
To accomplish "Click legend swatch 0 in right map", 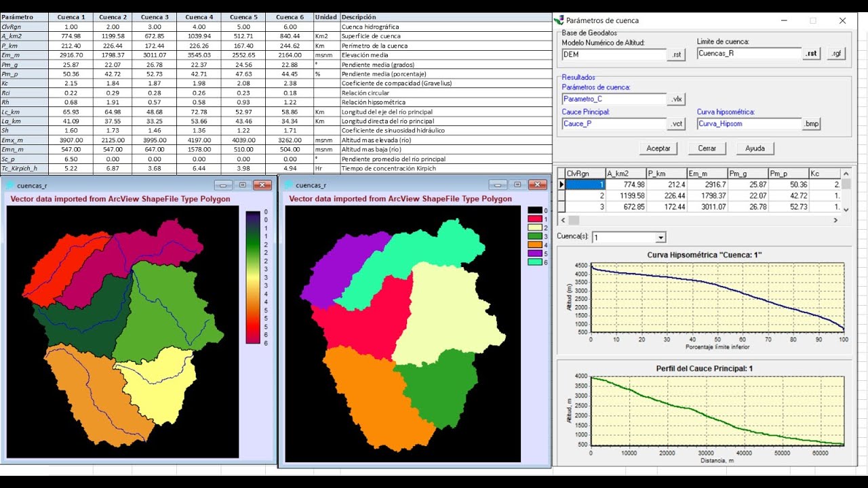I will coord(534,211).
